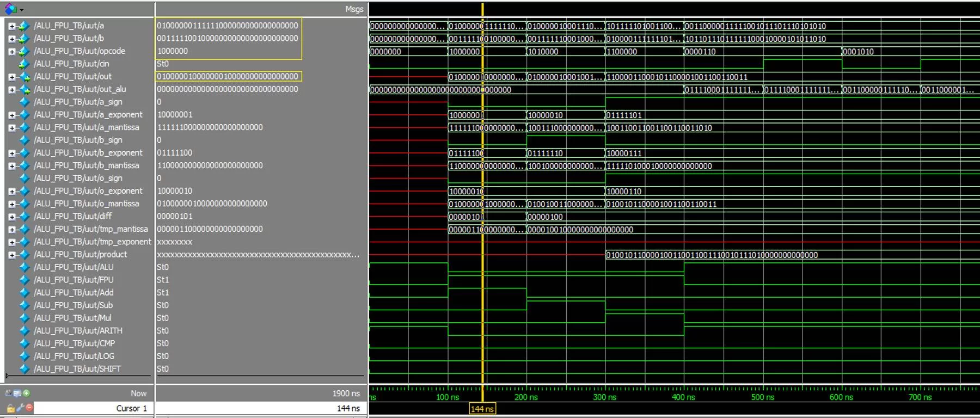This screenshot has height=418, width=980.
Task: Expand the uut/product signal
Action: tap(11, 255)
